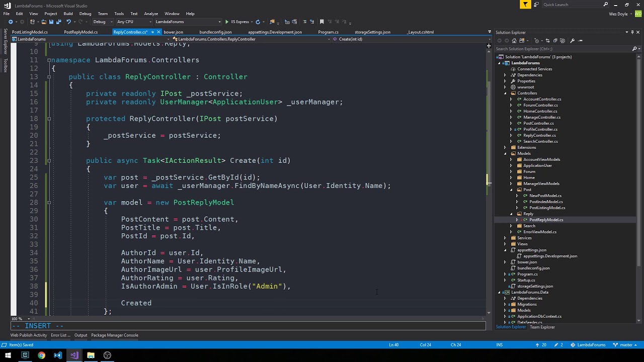Click the browser refresh icon beside IIS Express
644x362 pixels.
(258, 22)
